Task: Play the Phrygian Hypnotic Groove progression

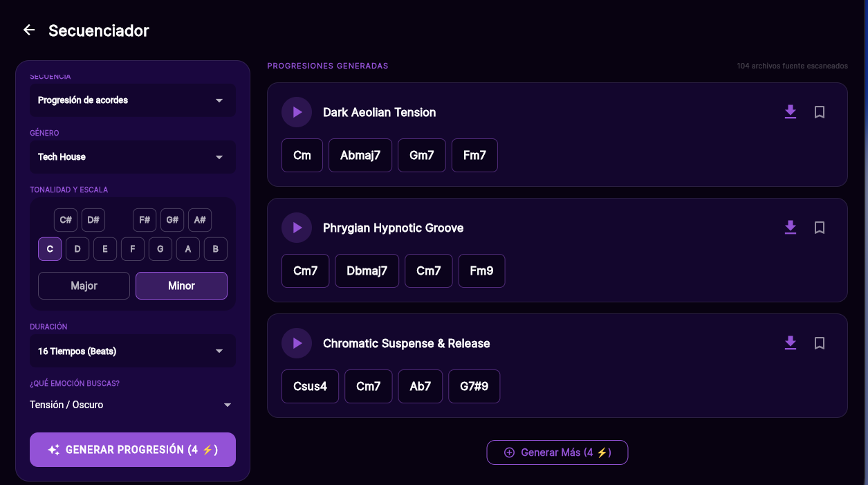Action: 297,228
